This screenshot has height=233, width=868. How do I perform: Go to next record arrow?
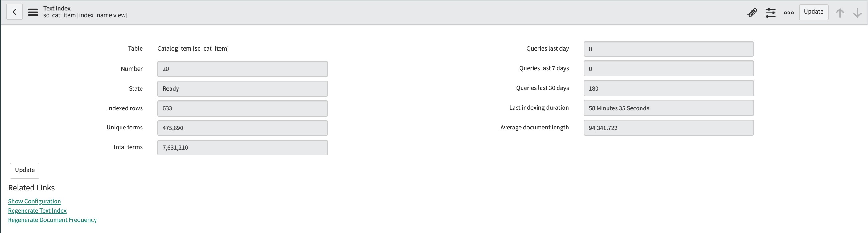(x=857, y=13)
